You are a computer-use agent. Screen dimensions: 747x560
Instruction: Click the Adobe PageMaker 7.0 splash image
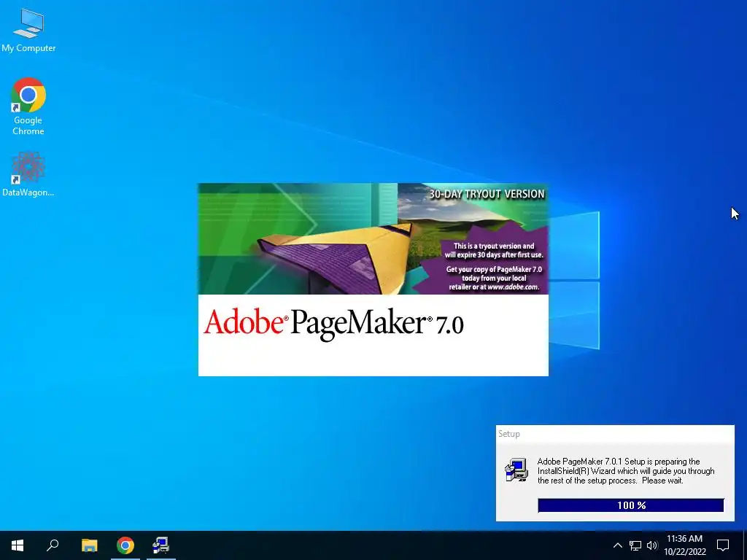coord(373,279)
